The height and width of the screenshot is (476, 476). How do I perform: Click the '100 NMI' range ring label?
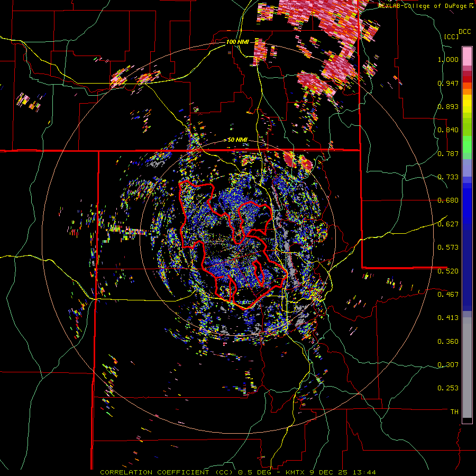237,42
